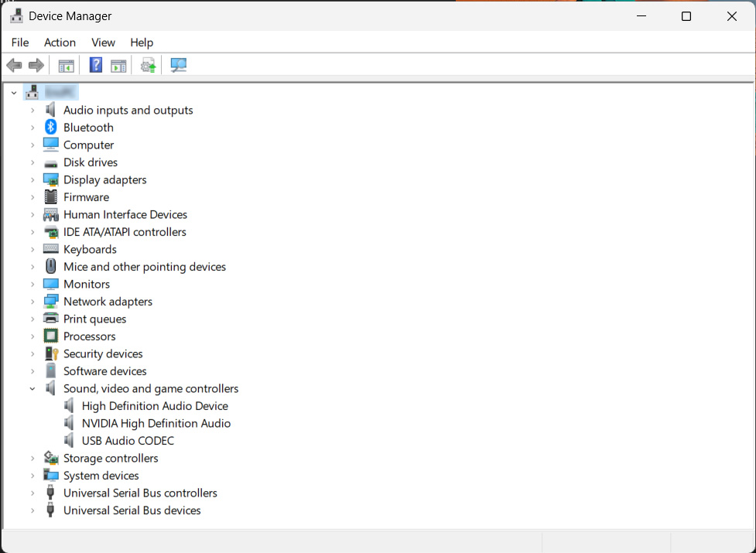
Task: Open the File menu
Action: pyautogui.click(x=20, y=43)
